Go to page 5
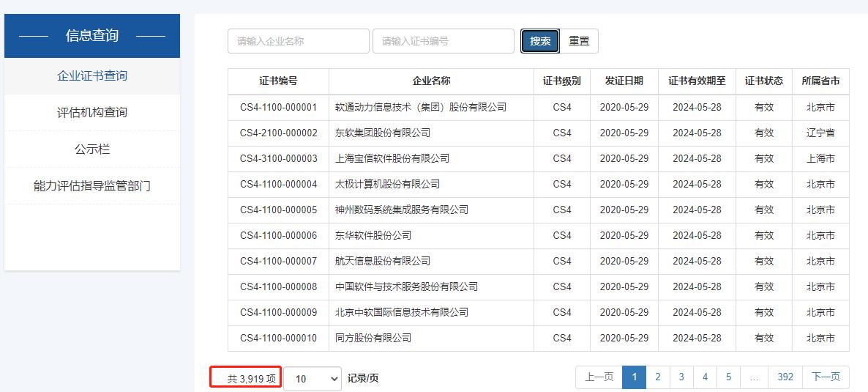 [x=728, y=377]
